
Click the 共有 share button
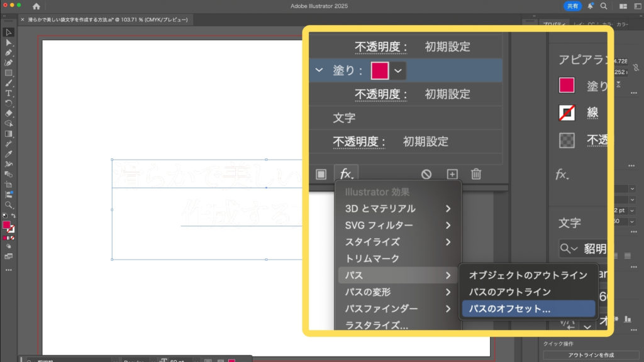click(x=572, y=6)
